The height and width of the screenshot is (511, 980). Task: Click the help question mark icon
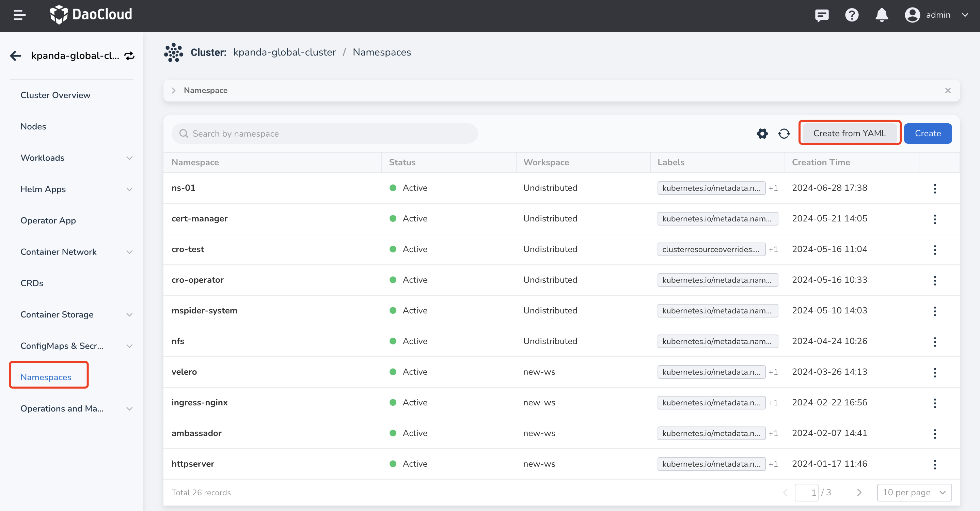coord(851,15)
